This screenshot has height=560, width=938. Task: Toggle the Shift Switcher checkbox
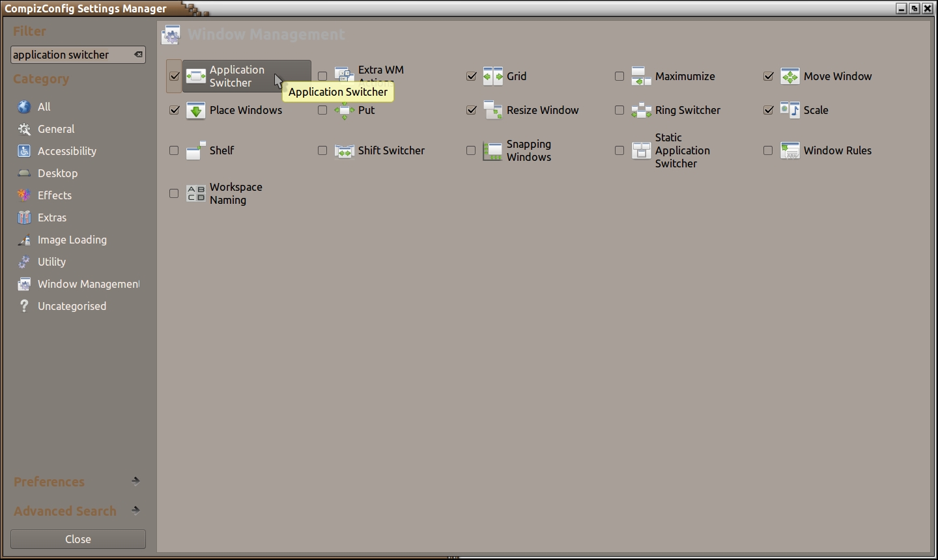[322, 150]
